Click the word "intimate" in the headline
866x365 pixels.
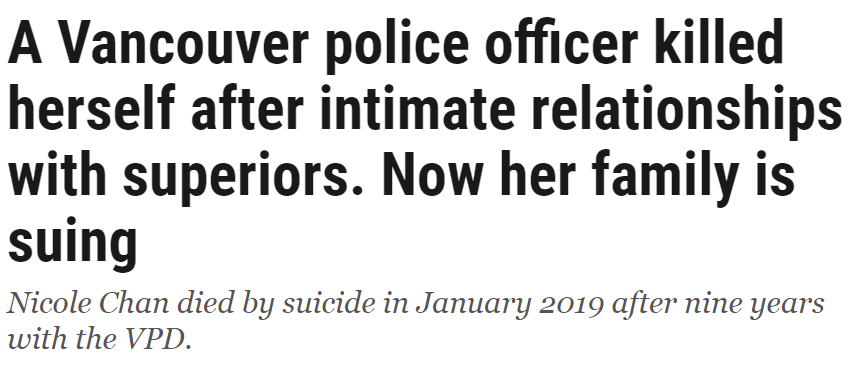(418, 108)
